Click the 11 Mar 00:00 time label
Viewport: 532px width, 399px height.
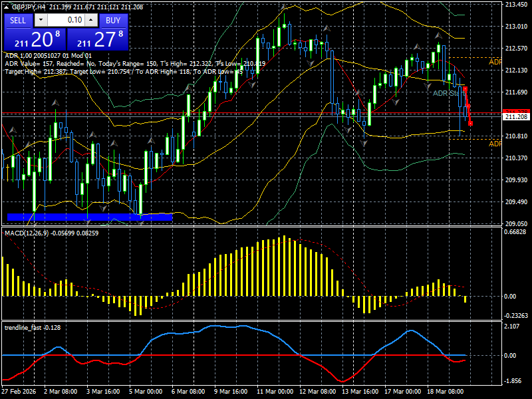coord(275,392)
